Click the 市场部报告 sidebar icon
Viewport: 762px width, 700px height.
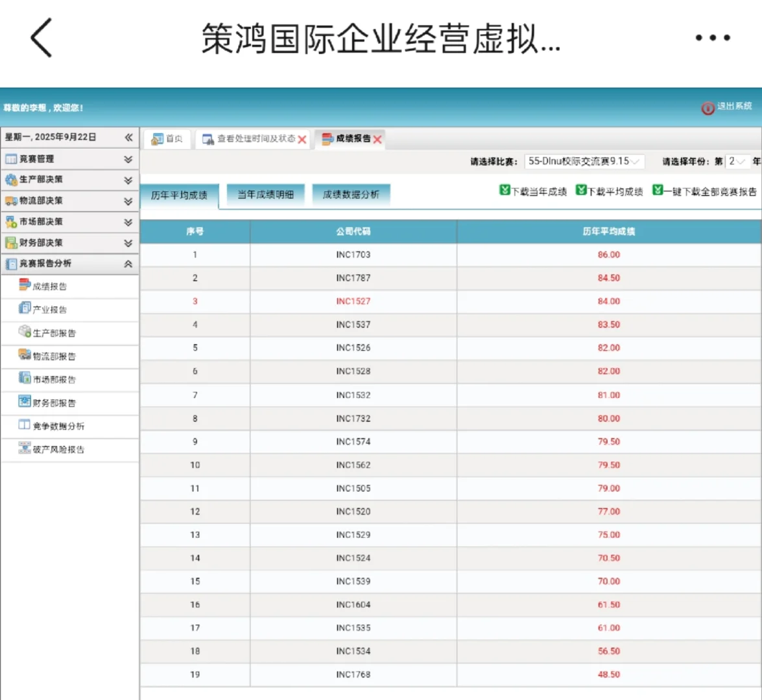pos(24,377)
